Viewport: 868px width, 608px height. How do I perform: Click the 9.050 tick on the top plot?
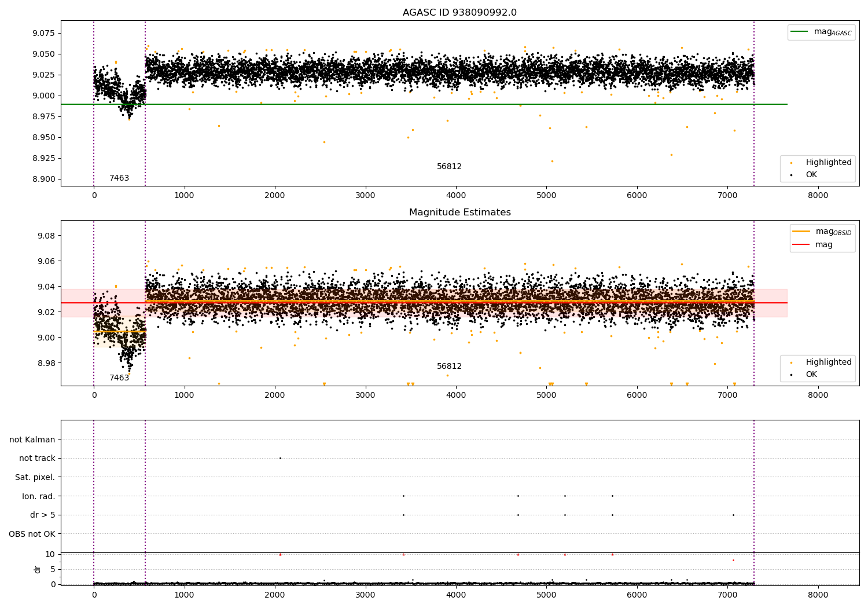43,54
